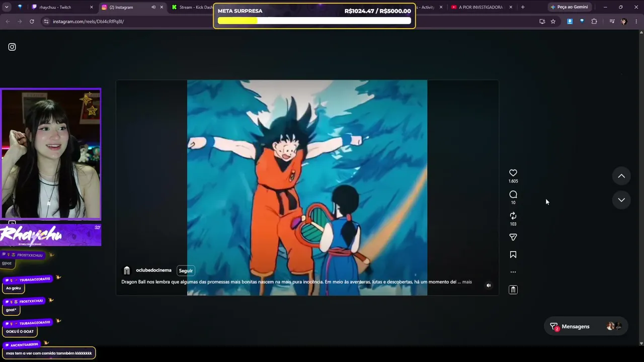The height and width of the screenshot is (362, 644).
Task: Follow oclubedocinema with the Seguir button
Action: coord(186,270)
